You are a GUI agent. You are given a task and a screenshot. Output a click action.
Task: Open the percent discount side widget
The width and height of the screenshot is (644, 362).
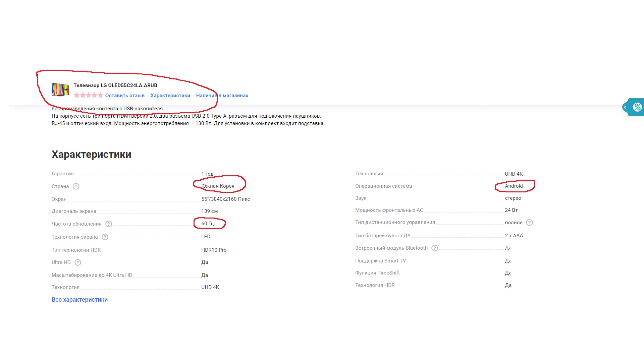point(637,107)
